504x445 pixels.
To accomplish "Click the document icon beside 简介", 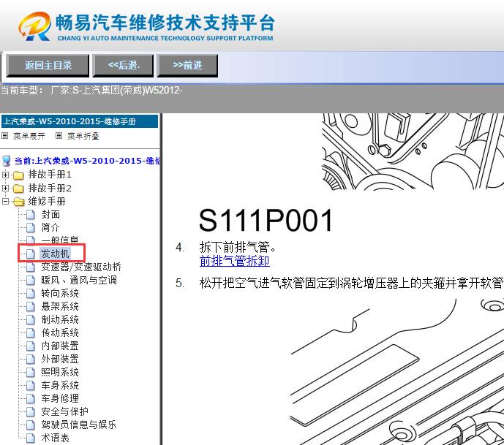I will pyautogui.click(x=31, y=228).
